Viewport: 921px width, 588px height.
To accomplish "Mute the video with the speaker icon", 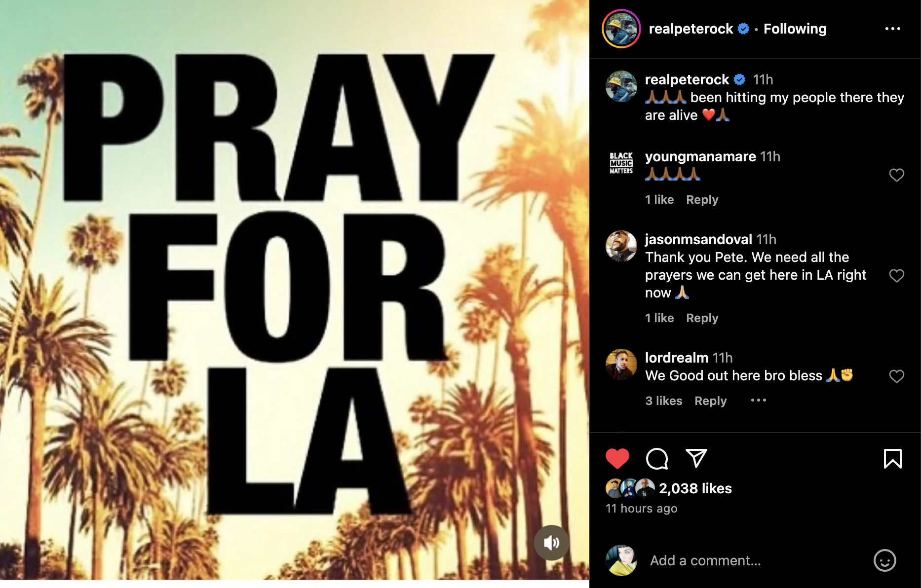I will pos(551,543).
